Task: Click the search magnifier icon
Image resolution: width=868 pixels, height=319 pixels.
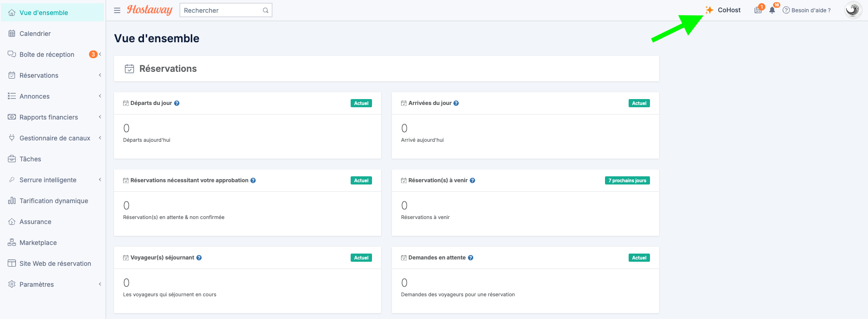Action: coord(266,10)
